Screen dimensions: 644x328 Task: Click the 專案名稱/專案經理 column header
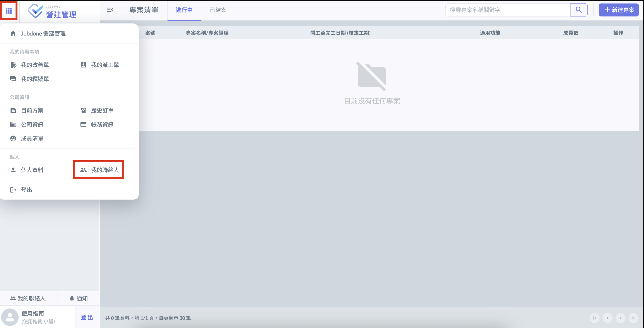point(207,33)
